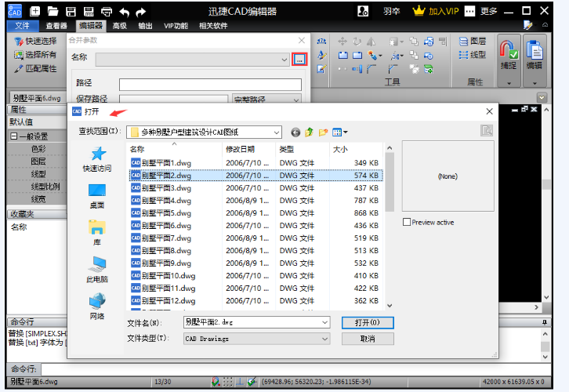Viewport: 569px width, 392px height.
Task: Click the print icon in title bar
Action: [107, 12]
